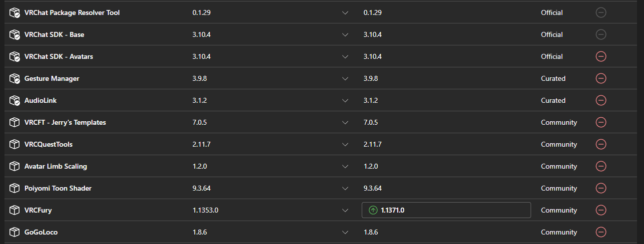
Task: Remove the GoGoLoco package
Action: coord(601,232)
